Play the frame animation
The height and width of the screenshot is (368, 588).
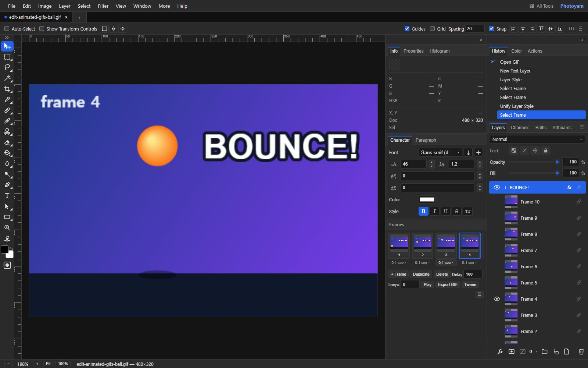[x=427, y=284]
